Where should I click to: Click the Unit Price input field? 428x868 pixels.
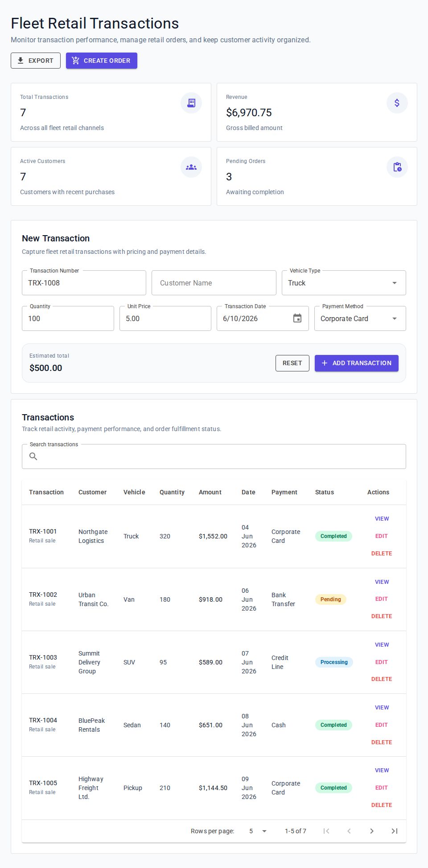165,318
